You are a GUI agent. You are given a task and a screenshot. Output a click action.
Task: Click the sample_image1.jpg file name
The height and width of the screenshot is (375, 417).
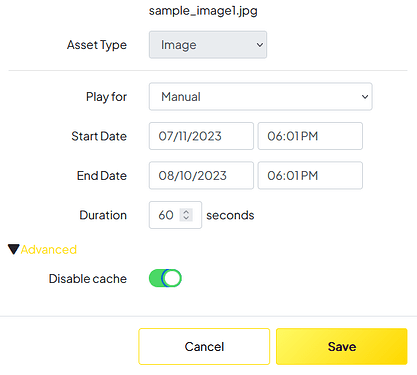point(203,11)
